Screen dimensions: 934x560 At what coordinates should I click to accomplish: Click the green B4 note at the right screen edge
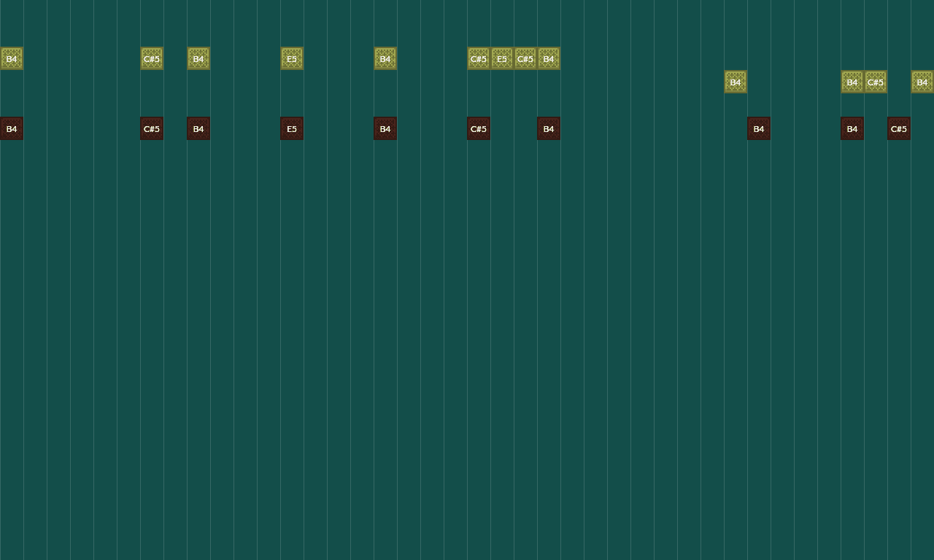(x=922, y=82)
